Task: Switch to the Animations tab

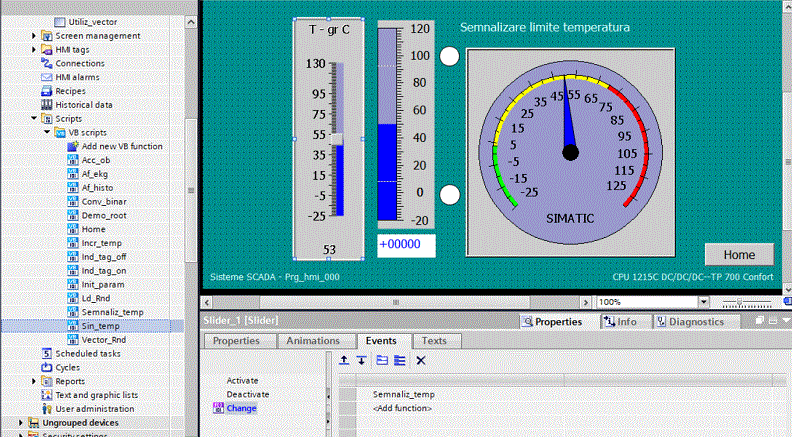Action: tap(313, 341)
